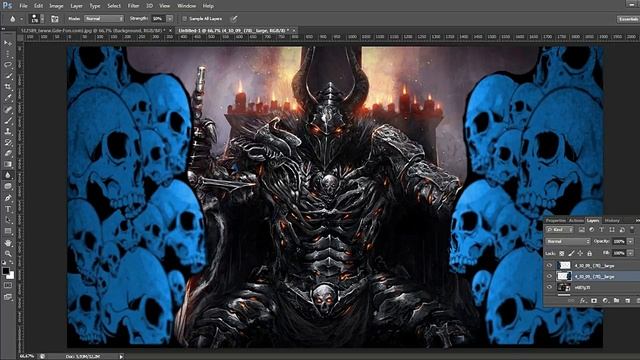Open the Image menu
This screenshot has width=640, height=360.
pos(56,6)
